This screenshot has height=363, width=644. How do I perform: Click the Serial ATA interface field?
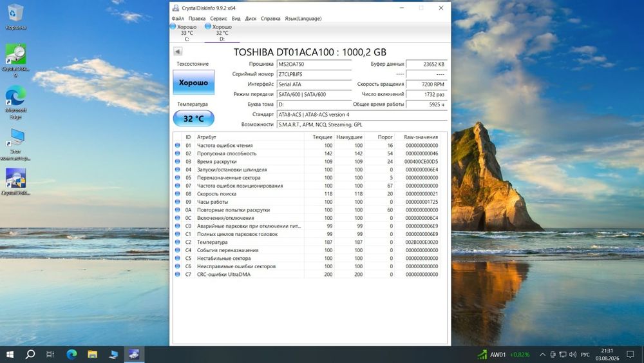314,84
